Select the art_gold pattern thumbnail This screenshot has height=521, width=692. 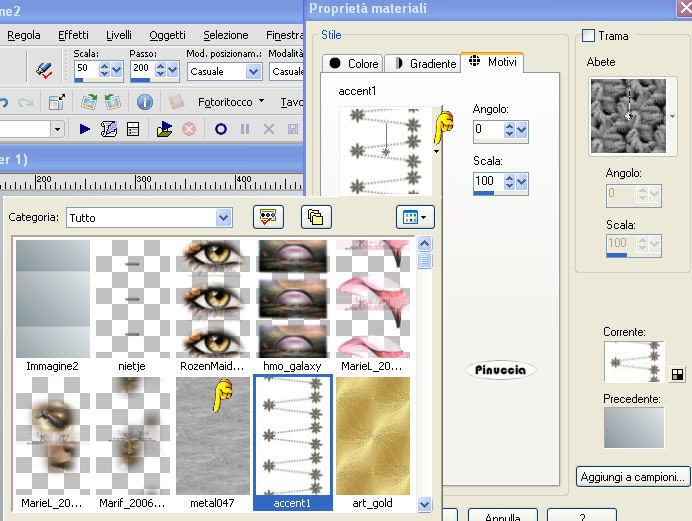point(373,436)
